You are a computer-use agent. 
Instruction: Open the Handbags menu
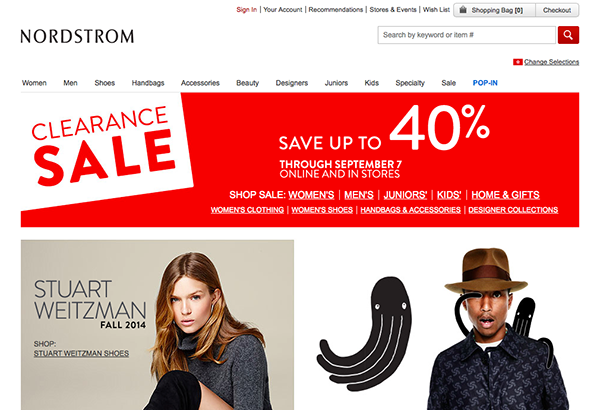pyautogui.click(x=148, y=83)
